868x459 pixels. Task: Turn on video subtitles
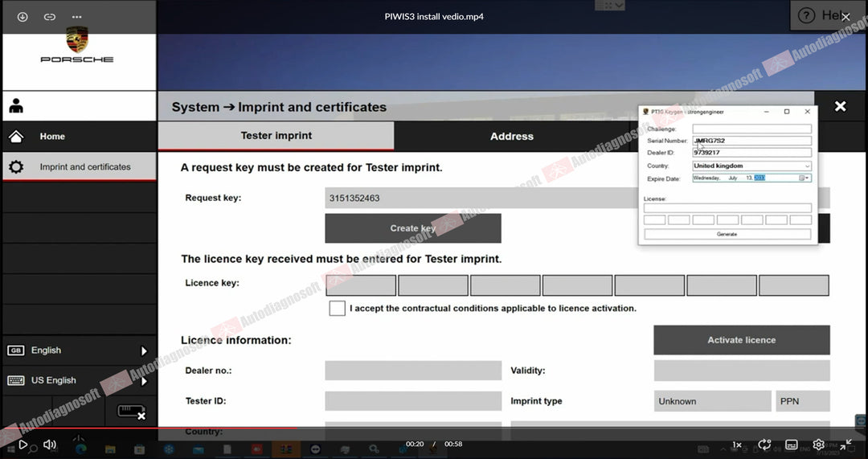click(792, 445)
